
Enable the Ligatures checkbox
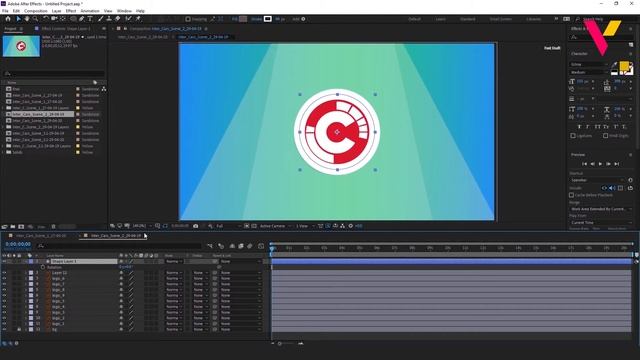pos(573,136)
